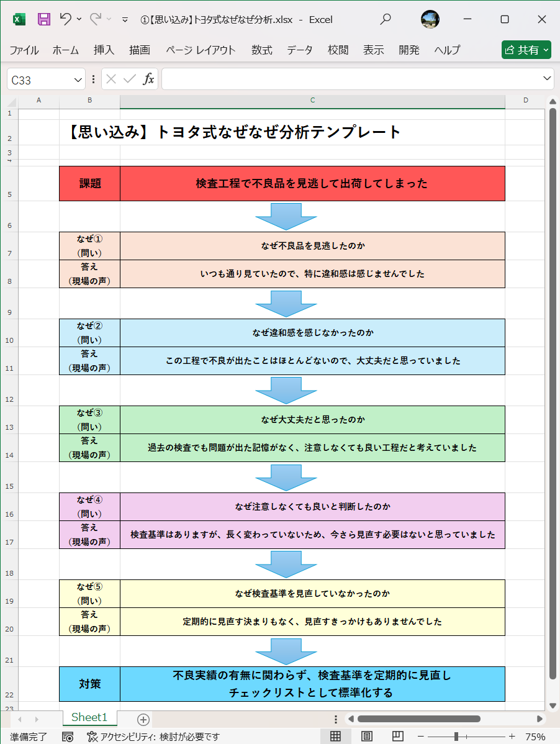This screenshot has height=744, width=560.
Task: Select the Sheet1 sheet tab
Action: (x=89, y=717)
